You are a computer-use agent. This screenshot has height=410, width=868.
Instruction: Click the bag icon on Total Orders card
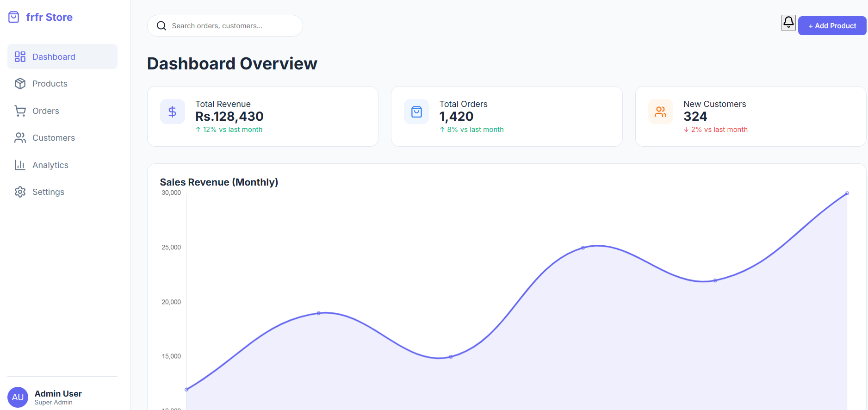click(416, 112)
